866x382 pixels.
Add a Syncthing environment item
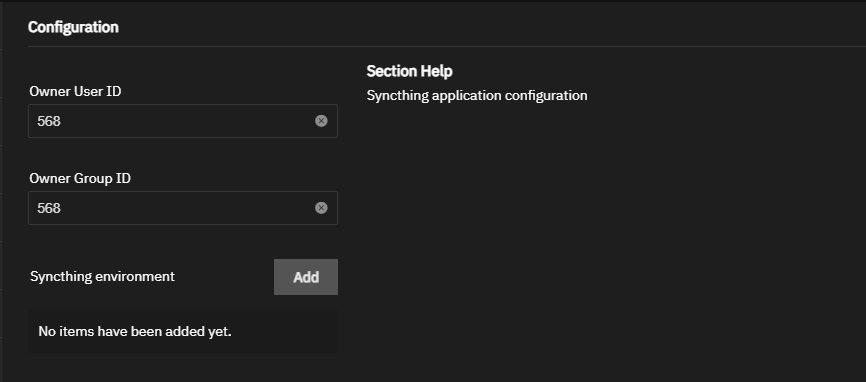(x=305, y=277)
